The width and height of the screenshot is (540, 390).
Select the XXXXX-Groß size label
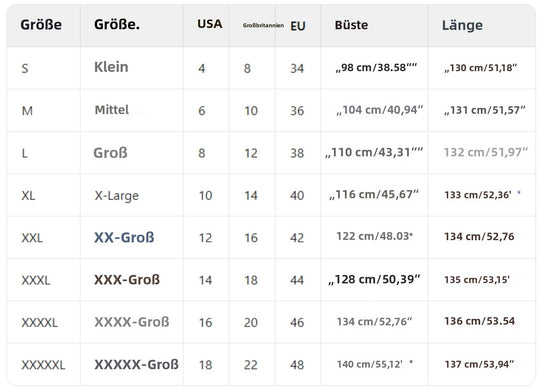pyautogui.click(x=136, y=365)
